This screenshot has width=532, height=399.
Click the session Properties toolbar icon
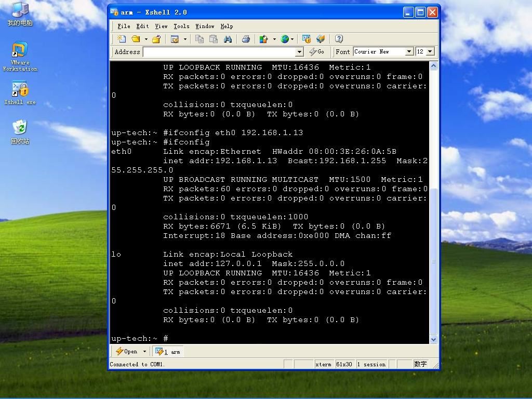(x=175, y=39)
